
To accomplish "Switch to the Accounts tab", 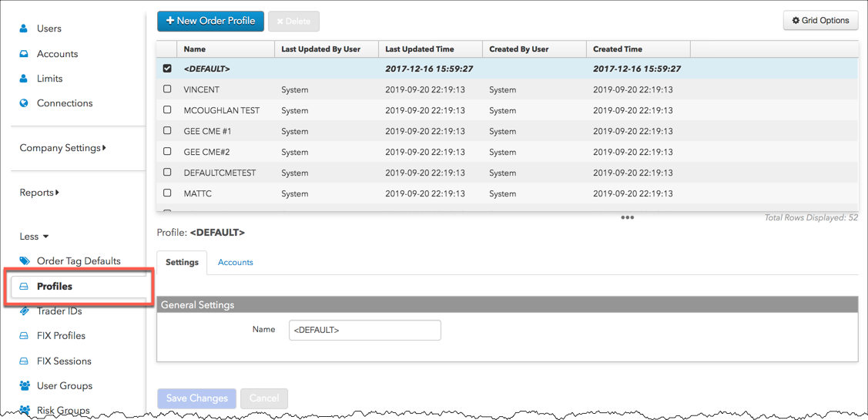I will pos(235,262).
